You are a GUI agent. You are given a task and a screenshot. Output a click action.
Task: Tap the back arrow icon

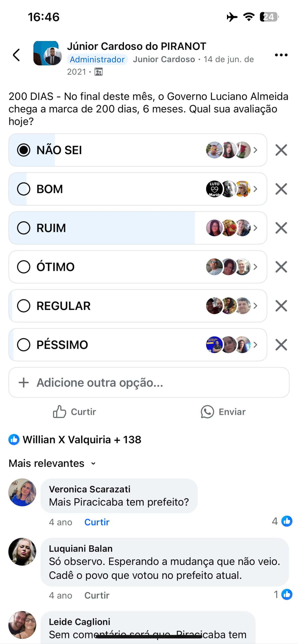click(16, 55)
